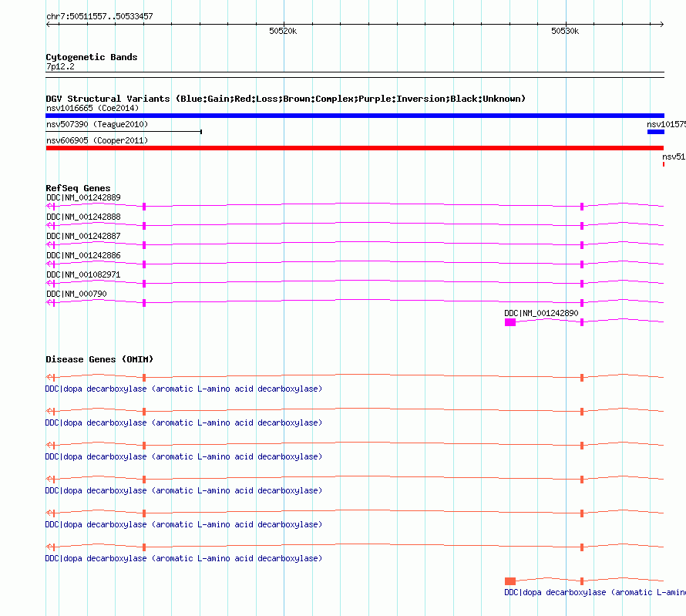Select the large magenta exon block of NM_001242890
This screenshot has width=686, height=616.
(510, 322)
